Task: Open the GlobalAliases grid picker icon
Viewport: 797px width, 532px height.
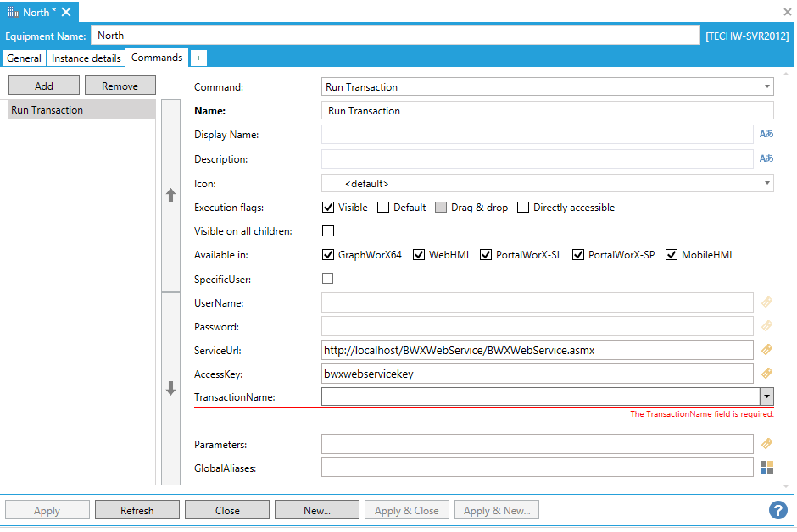Action: (x=766, y=468)
